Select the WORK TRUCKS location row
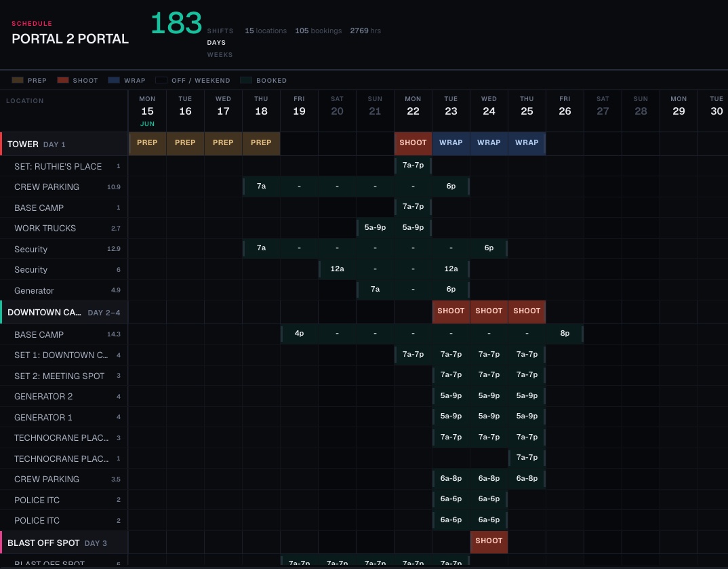Screen dimensions: 728x569 coord(64,228)
